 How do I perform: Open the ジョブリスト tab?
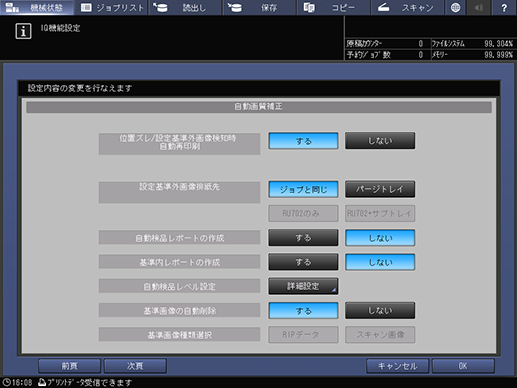(x=111, y=7)
